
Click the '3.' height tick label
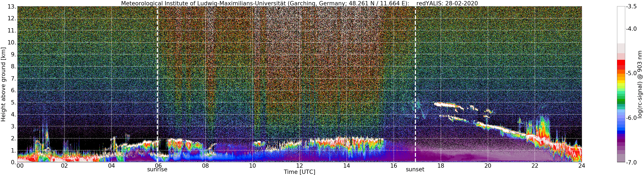pos(13,126)
